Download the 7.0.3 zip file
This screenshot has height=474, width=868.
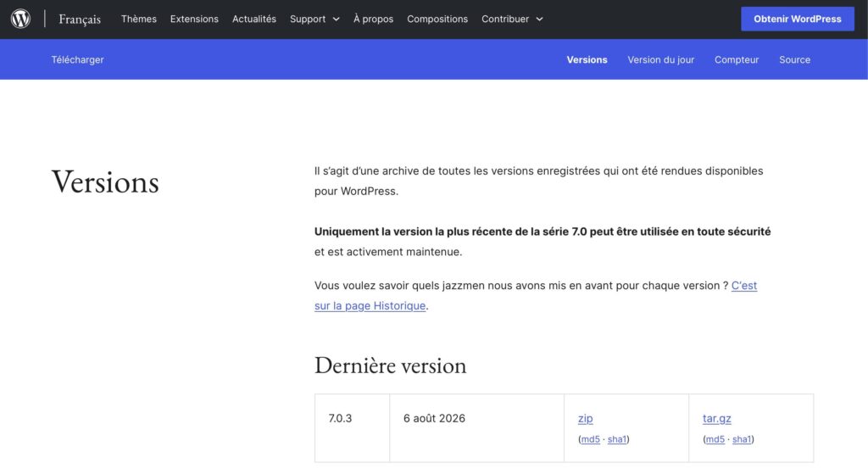tap(585, 419)
